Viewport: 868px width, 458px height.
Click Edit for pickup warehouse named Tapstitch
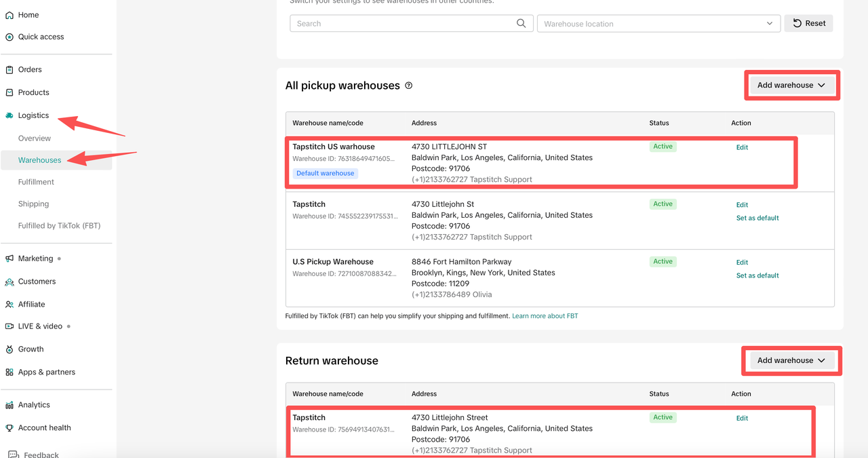pos(742,205)
